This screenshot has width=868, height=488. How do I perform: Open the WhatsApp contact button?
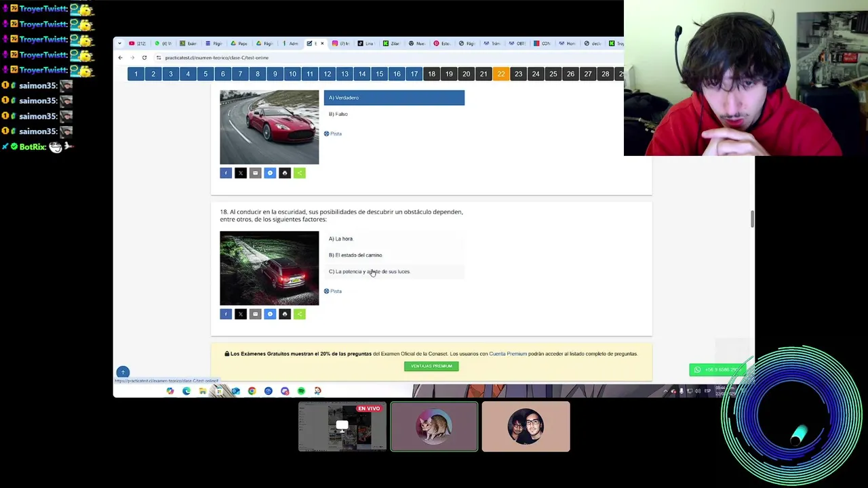tap(717, 369)
